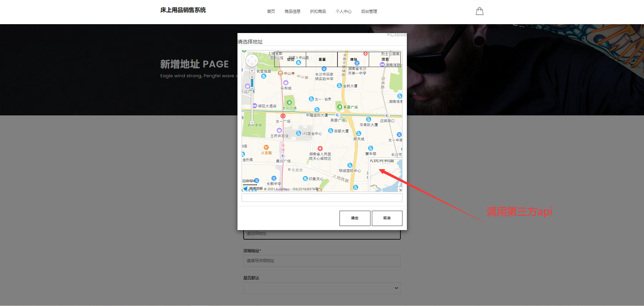Click the address text field below the map

(322, 198)
